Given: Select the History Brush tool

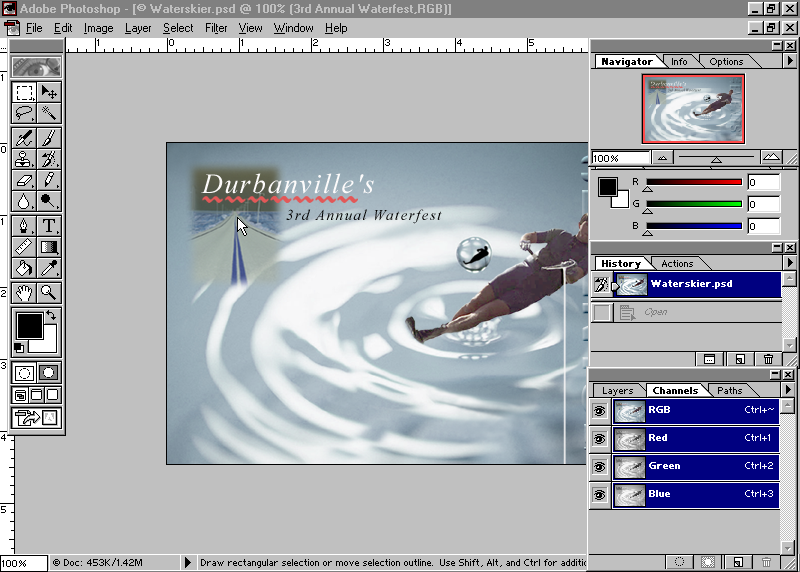Looking at the screenshot, I should click(49, 159).
